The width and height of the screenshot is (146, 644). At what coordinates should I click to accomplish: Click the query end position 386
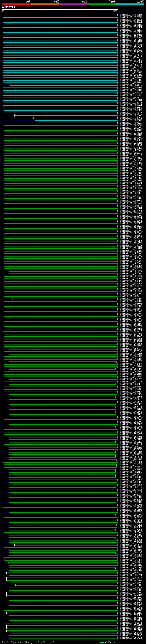115,11
